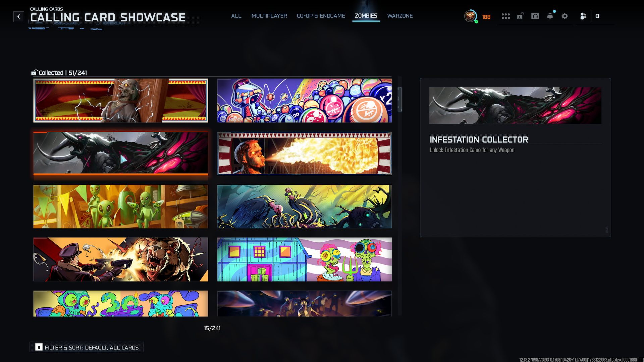Select the colorful cartoon skulls card
Image resolution: width=644 pixels, height=362 pixels.
(121, 304)
